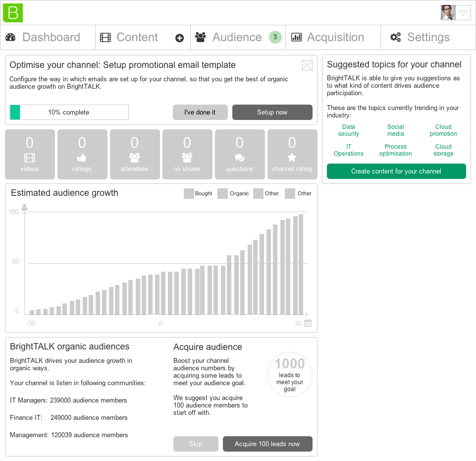Click the person icon atop the chart axis
This screenshot has width=476, height=461.
tap(25, 207)
